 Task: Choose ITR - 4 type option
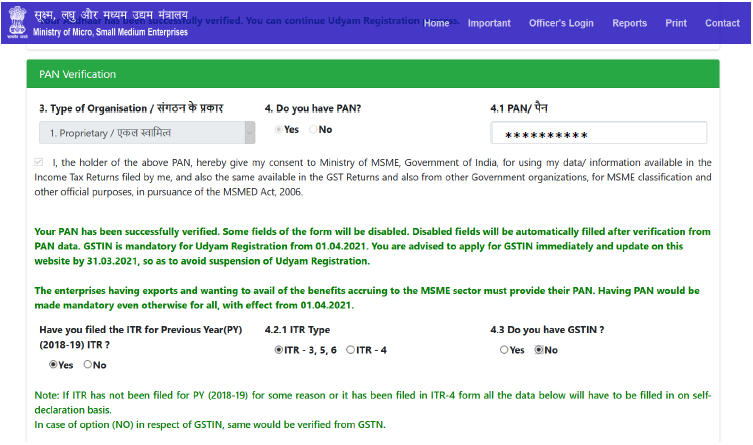click(x=351, y=350)
